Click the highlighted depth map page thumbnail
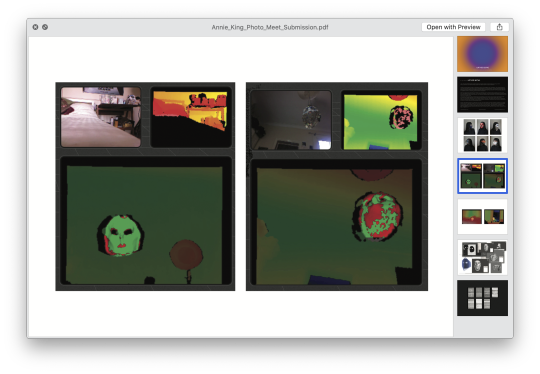The image size is (540, 374). click(482, 176)
